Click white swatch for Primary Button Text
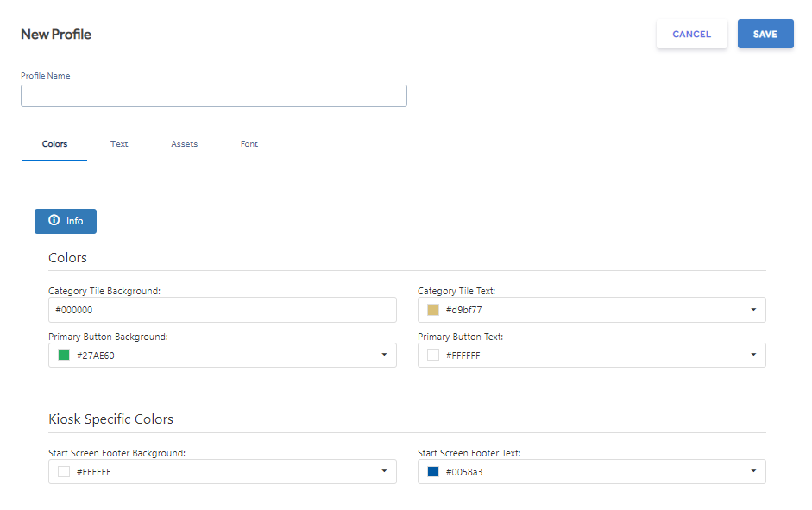The image size is (812, 510). tap(433, 356)
